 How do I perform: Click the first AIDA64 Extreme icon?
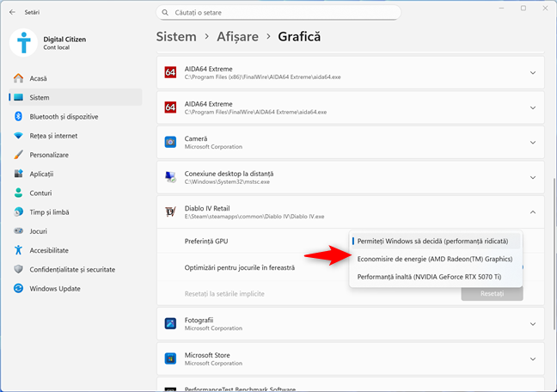pyautogui.click(x=170, y=73)
